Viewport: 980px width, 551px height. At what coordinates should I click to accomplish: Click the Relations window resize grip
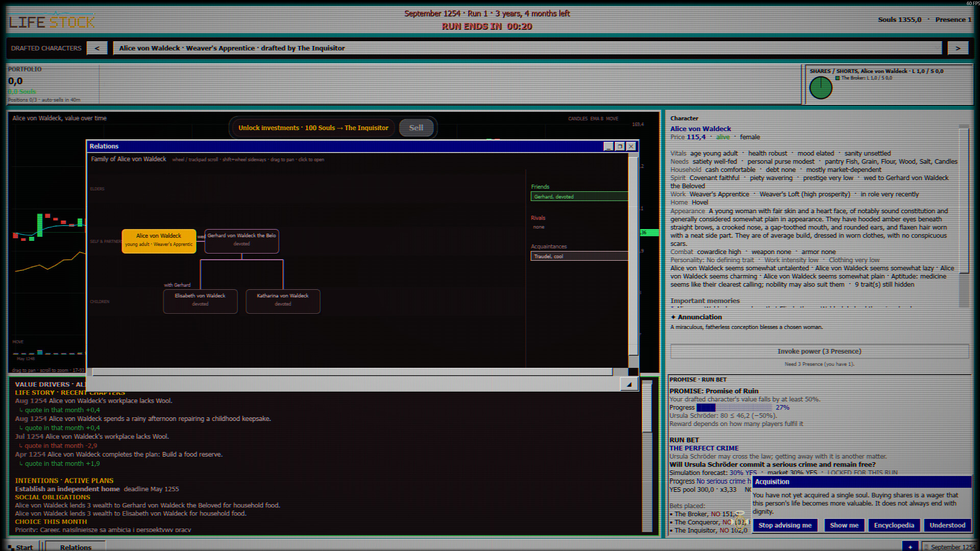(629, 385)
